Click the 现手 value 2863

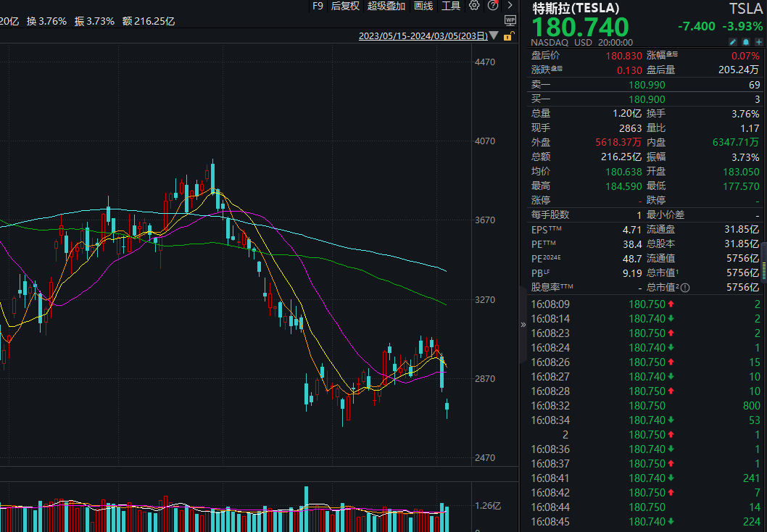[x=630, y=128]
